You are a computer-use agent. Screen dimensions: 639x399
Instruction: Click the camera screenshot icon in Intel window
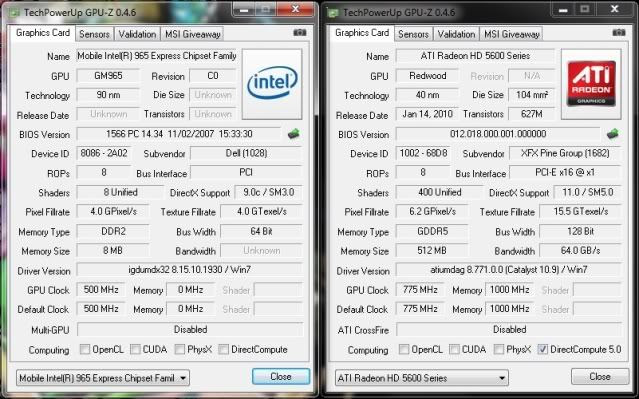pyautogui.click(x=300, y=33)
